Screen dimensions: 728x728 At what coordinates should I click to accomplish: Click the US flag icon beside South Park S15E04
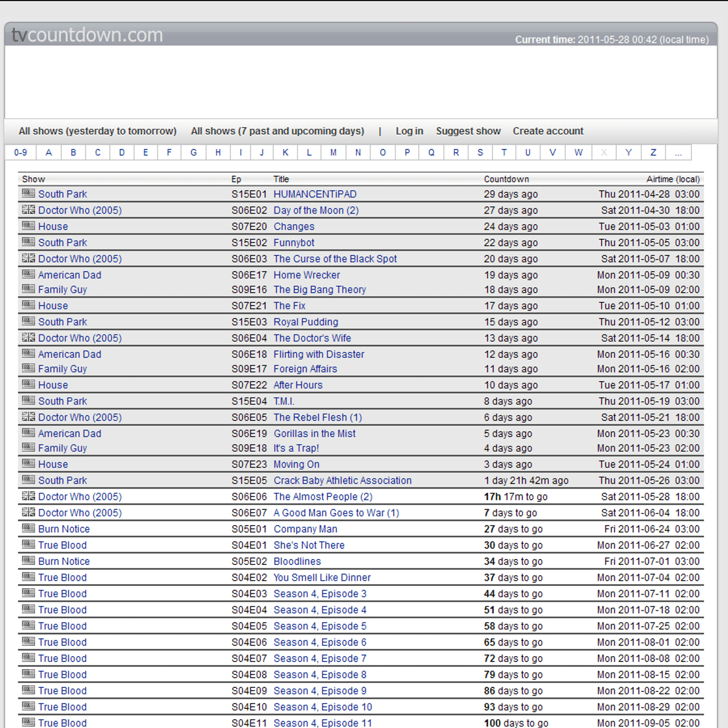pos(28,400)
